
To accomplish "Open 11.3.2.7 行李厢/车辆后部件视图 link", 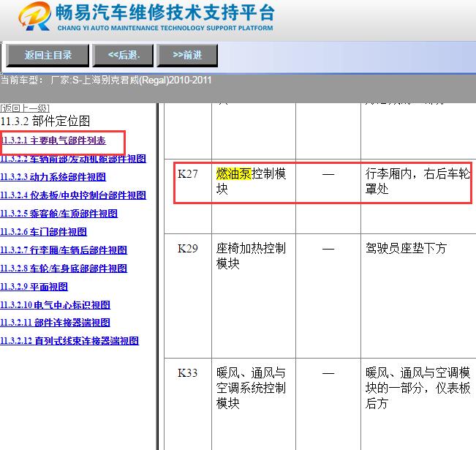I will pyautogui.click(x=64, y=250).
